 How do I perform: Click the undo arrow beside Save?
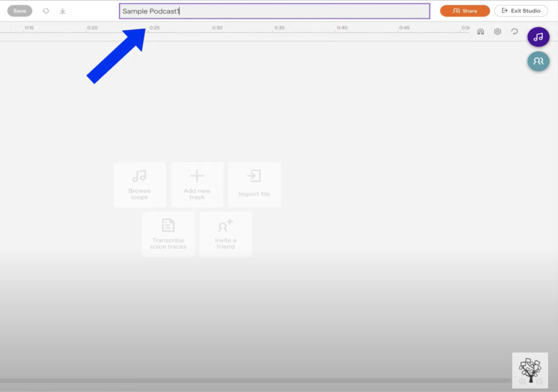(46, 11)
